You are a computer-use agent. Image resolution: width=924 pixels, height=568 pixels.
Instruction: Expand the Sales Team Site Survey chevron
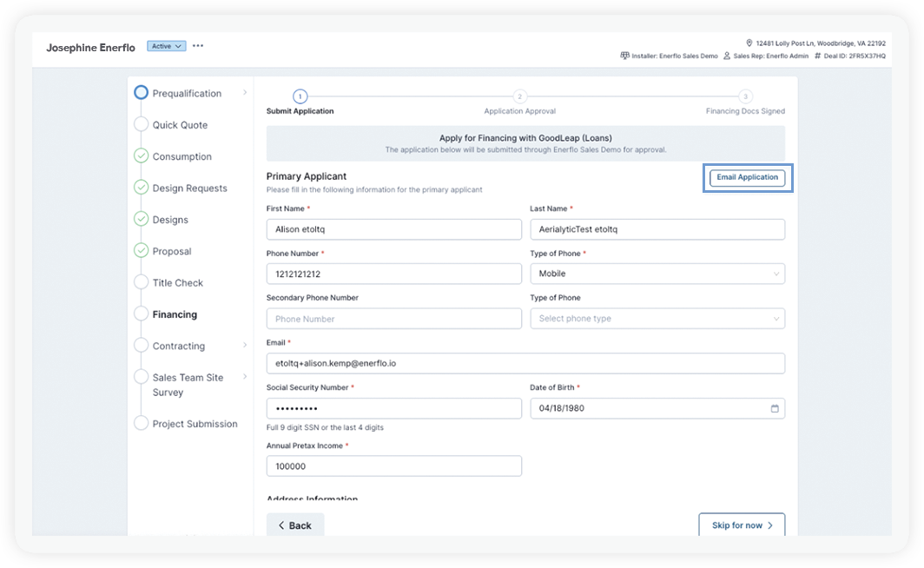[245, 377]
